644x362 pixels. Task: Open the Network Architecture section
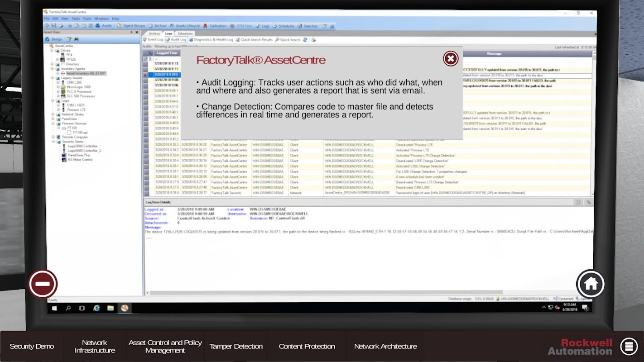point(385,347)
